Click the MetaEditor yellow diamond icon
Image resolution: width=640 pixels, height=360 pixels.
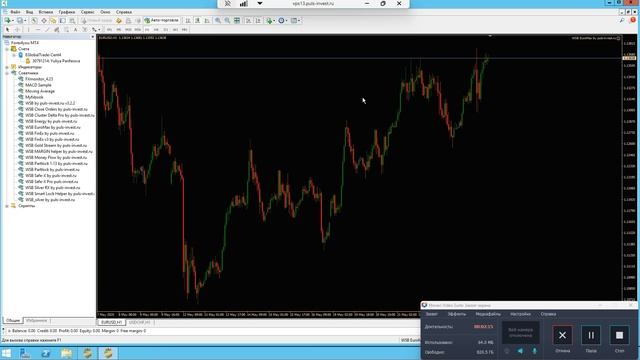119,20
